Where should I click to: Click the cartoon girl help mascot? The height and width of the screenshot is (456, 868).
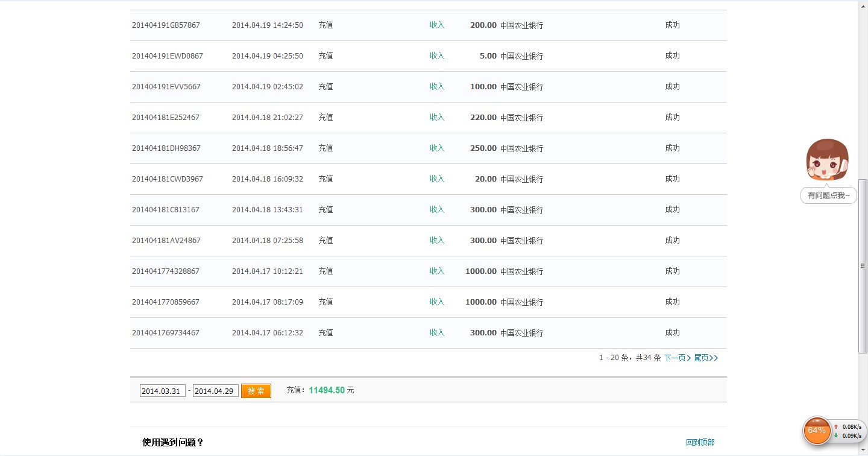click(827, 160)
